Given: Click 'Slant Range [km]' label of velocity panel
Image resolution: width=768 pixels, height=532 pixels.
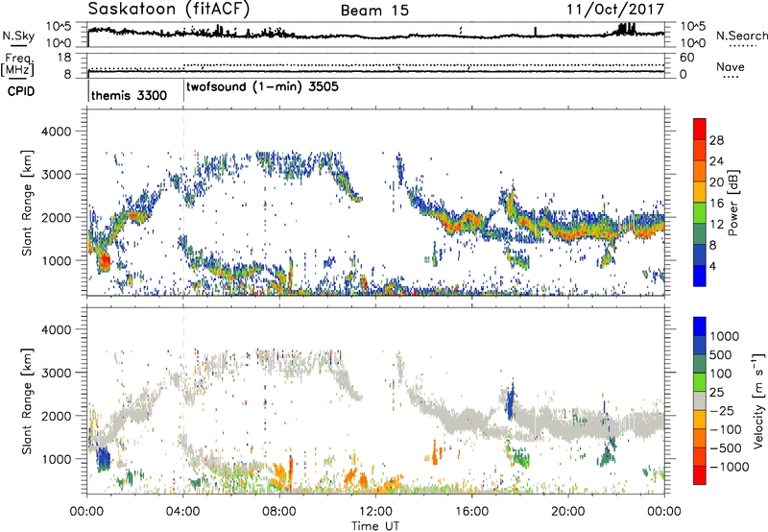Looking at the screenshot, I should point(27,400).
